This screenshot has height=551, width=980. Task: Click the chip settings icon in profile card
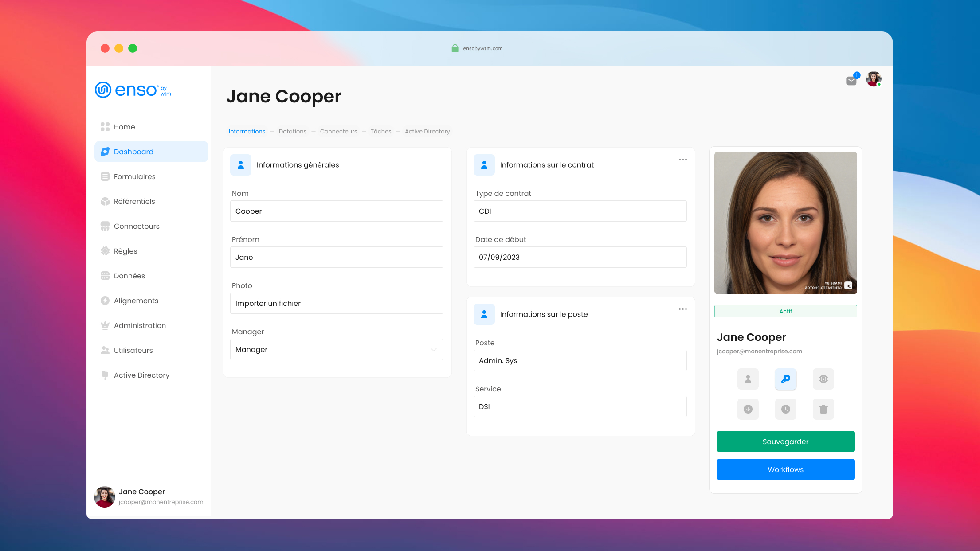(x=823, y=379)
